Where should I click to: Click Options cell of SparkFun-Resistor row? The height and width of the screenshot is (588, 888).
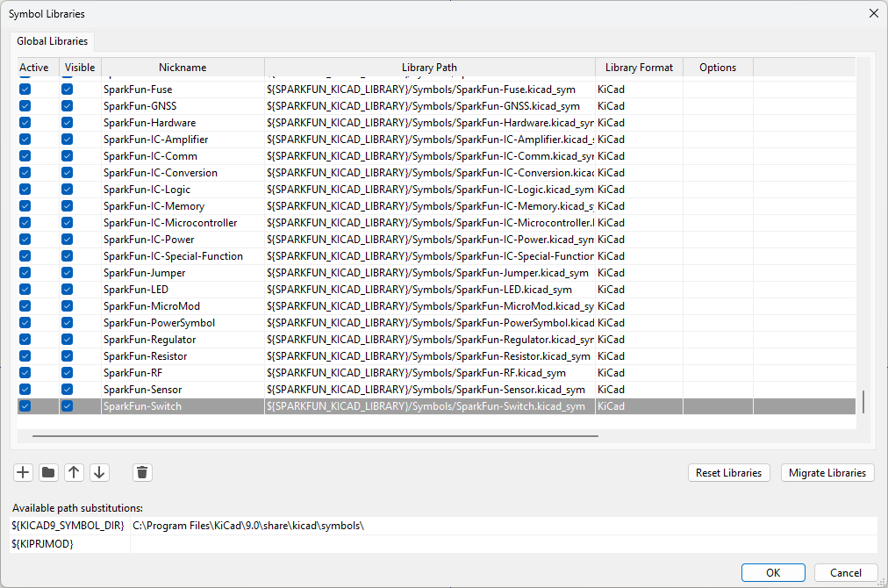pyautogui.click(x=718, y=356)
